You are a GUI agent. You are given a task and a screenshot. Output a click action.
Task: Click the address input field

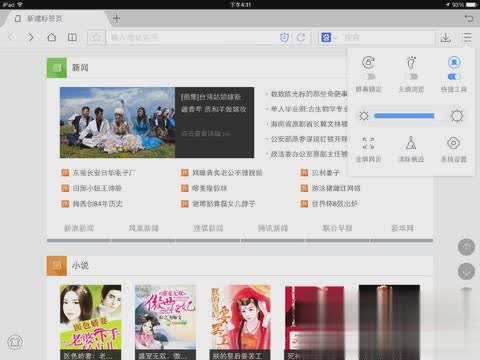[193, 37]
